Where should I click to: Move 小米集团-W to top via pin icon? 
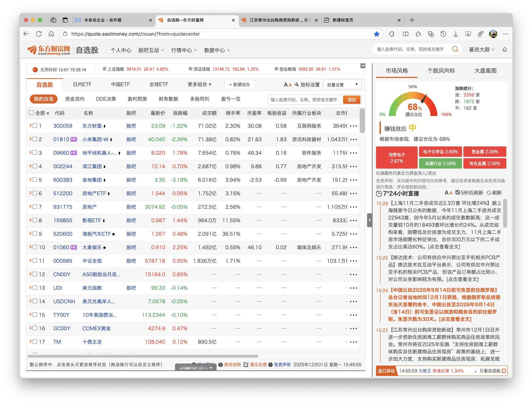(30, 139)
